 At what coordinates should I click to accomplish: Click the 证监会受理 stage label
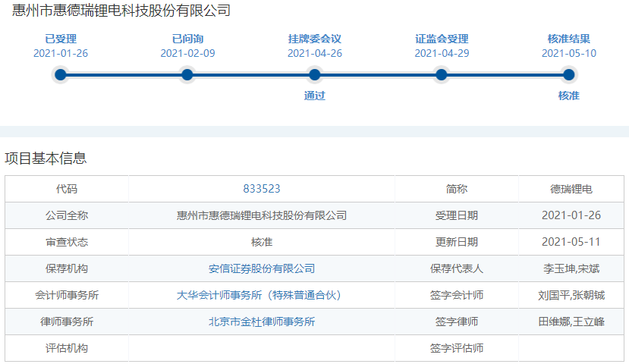tap(442, 39)
